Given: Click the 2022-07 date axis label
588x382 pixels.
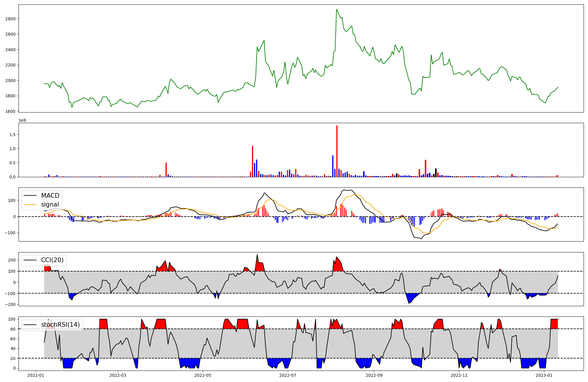Looking at the screenshot, I should (288, 375).
